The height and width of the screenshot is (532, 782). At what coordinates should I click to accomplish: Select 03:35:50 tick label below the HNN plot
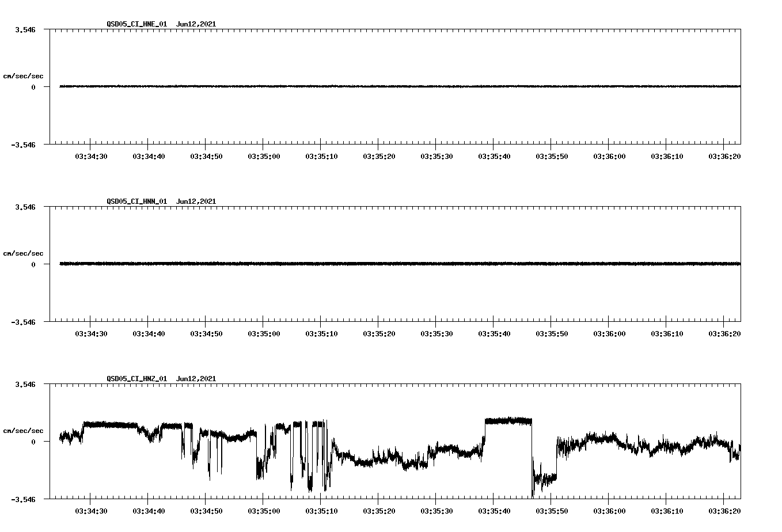(552, 334)
